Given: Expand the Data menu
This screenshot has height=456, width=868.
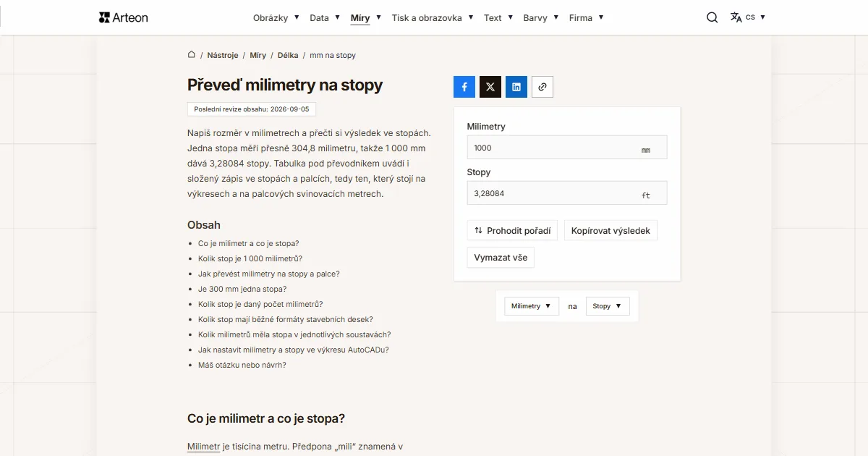Looking at the screenshot, I should [x=325, y=18].
